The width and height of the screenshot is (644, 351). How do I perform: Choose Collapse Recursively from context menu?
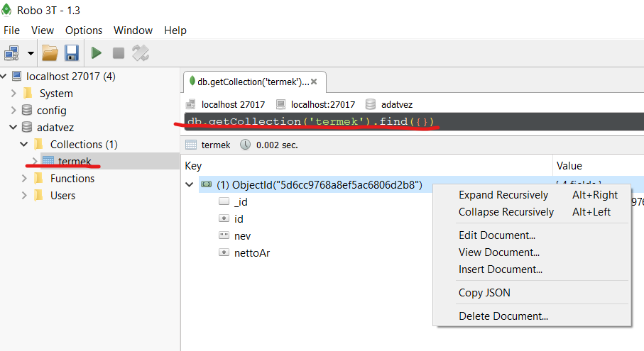(x=532, y=212)
